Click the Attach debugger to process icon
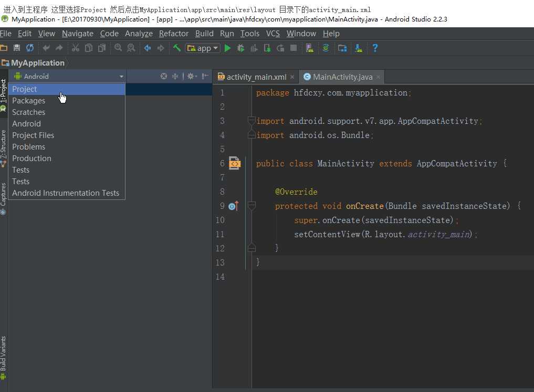Image resolution: width=534 pixels, height=392 pixels. (267, 48)
